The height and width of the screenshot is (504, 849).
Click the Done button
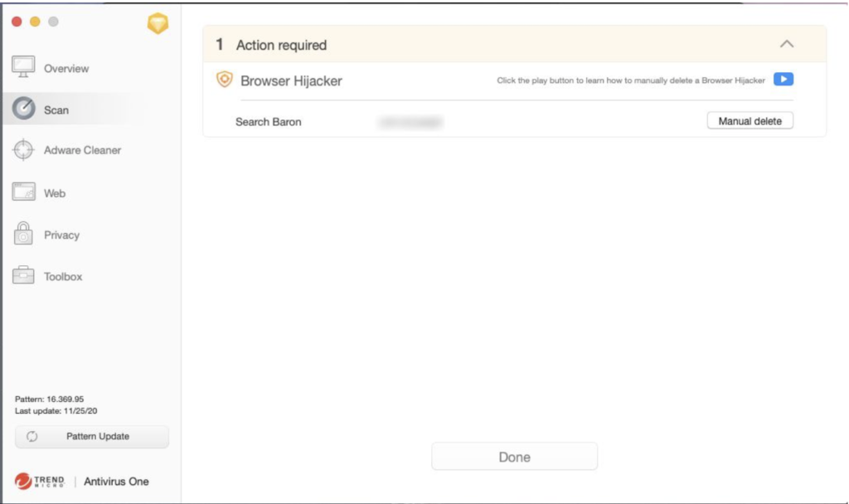pyautogui.click(x=514, y=457)
